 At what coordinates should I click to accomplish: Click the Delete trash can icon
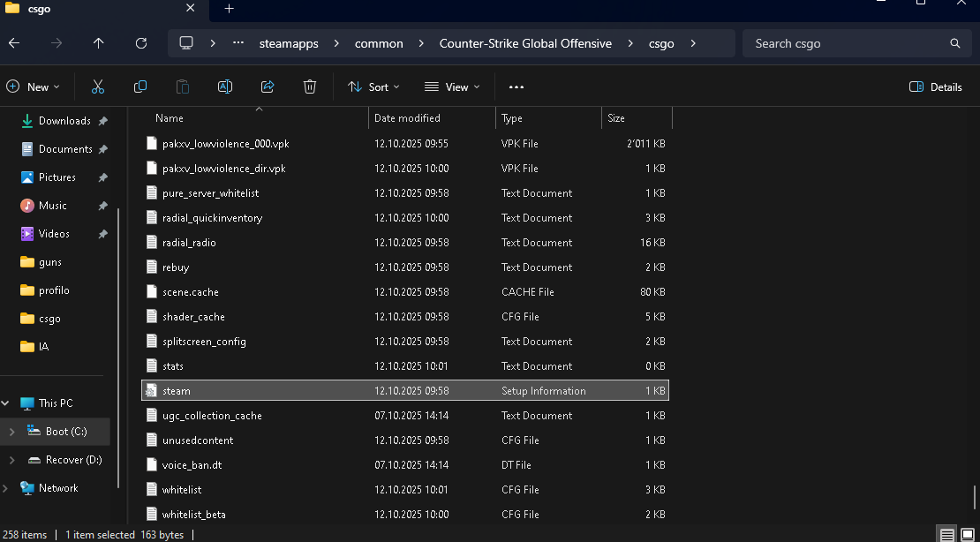[x=309, y=87]
